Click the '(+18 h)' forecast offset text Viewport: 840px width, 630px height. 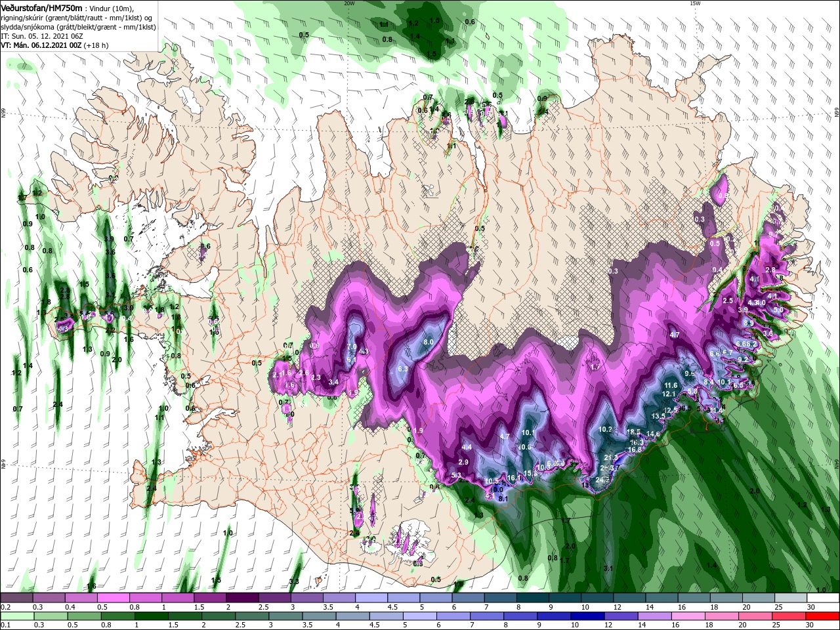(x=96, y=45)
